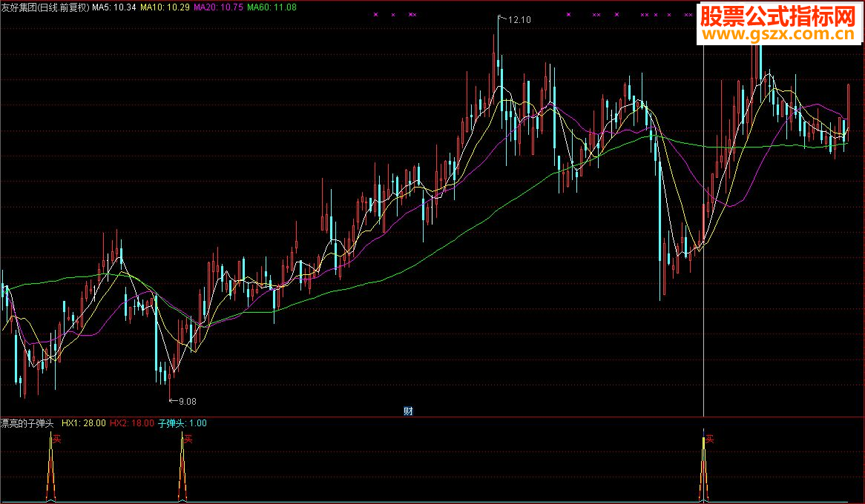Image resolution: width=865 pixels, height=504 pixels.
Task: Click the 12.10 high price label
Action: (519, 20)
